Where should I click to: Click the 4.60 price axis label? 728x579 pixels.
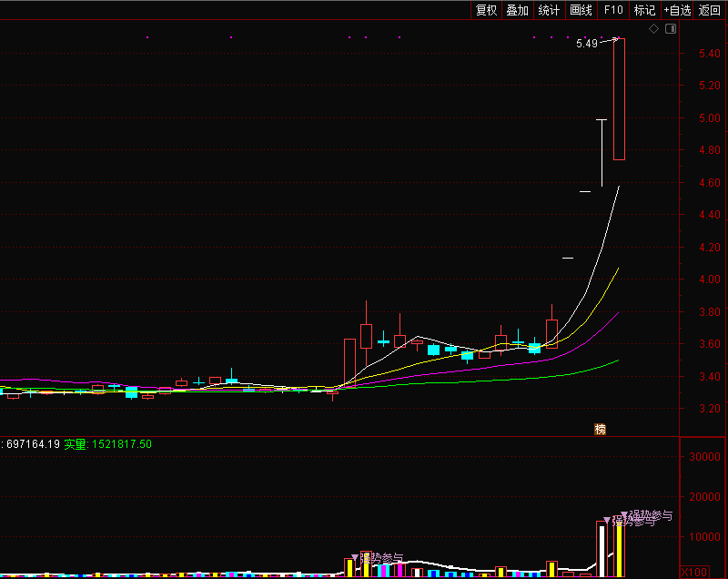pos(710,182)
